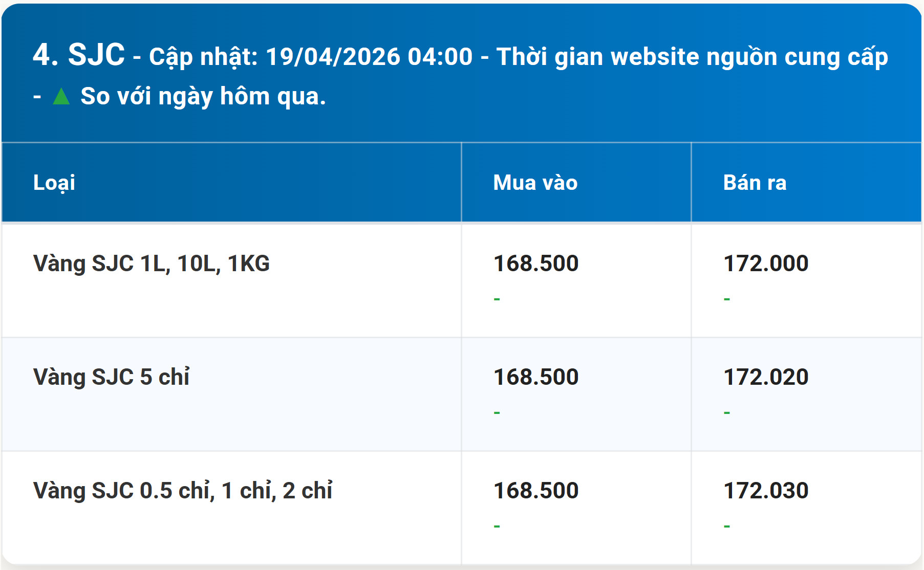The image size is (924, 570).
Task: Click sell price 172.000
Action: (766, 264)
